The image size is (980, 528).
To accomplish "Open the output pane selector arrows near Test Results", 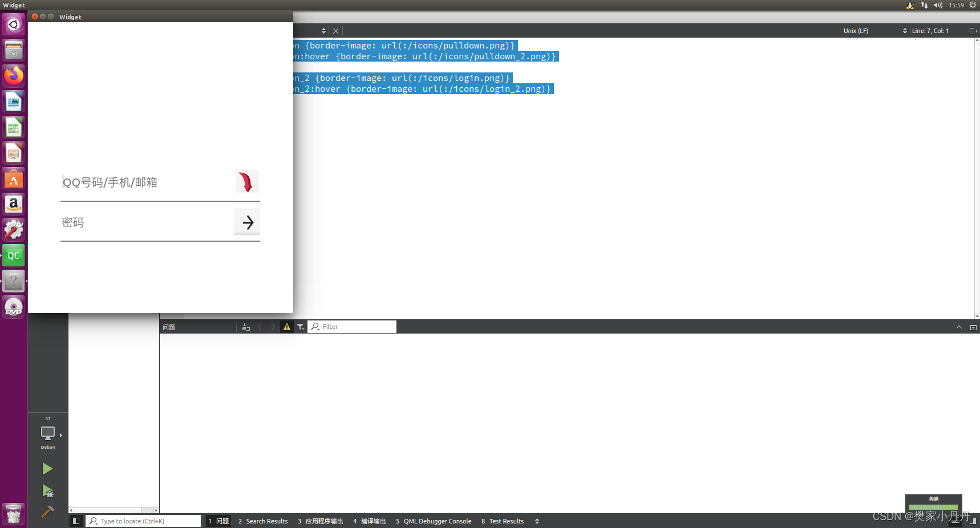I will (x=537, y=521).
